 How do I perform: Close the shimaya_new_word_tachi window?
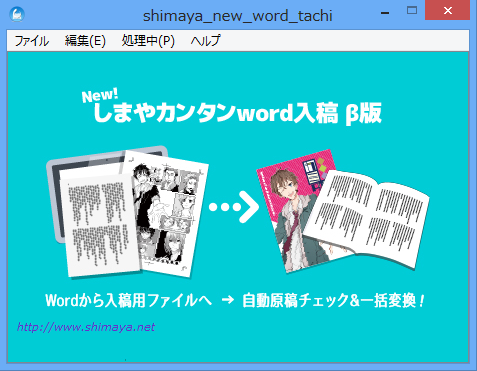pyautogui.click(x=448, y=11)
